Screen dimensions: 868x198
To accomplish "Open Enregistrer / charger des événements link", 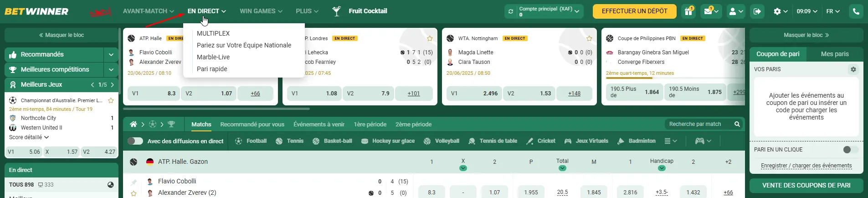I will click(806, 166).
